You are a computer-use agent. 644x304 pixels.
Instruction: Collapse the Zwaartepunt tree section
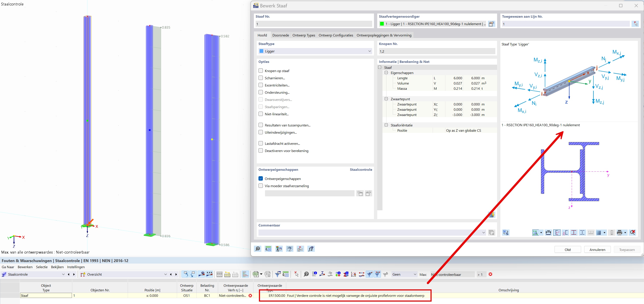pos(386,99)
